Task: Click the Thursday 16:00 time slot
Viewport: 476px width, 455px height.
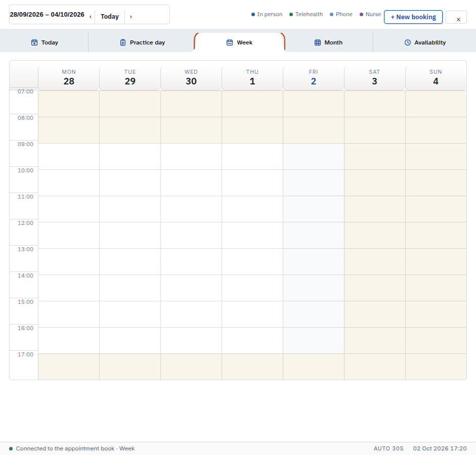Action: (x=252, y=340)
